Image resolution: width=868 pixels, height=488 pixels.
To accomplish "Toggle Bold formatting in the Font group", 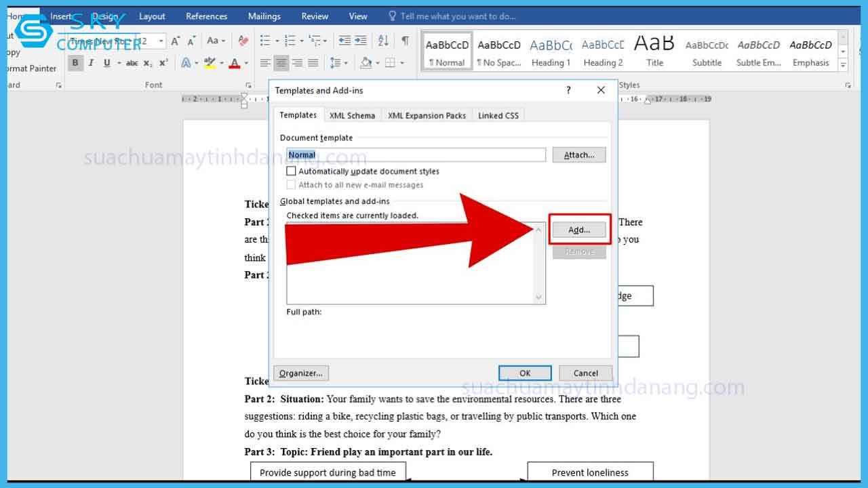I will pos(75,63).
